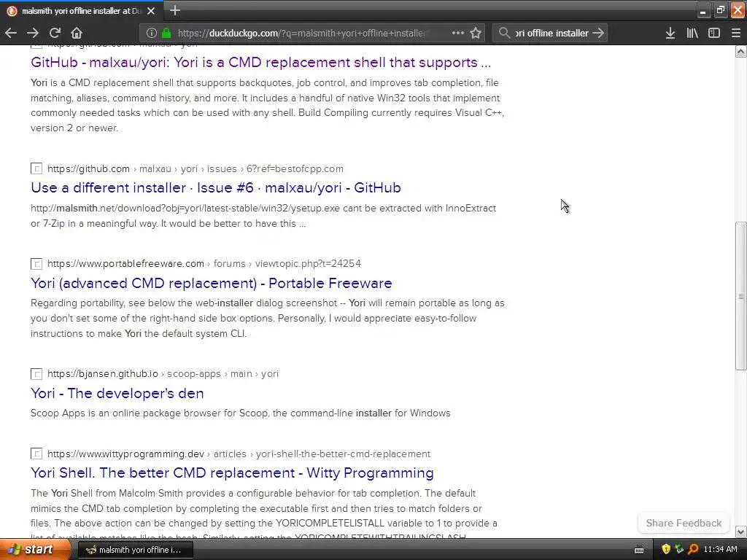
Task: Click the Share Feedback button
Action: [x=684, y=523]
